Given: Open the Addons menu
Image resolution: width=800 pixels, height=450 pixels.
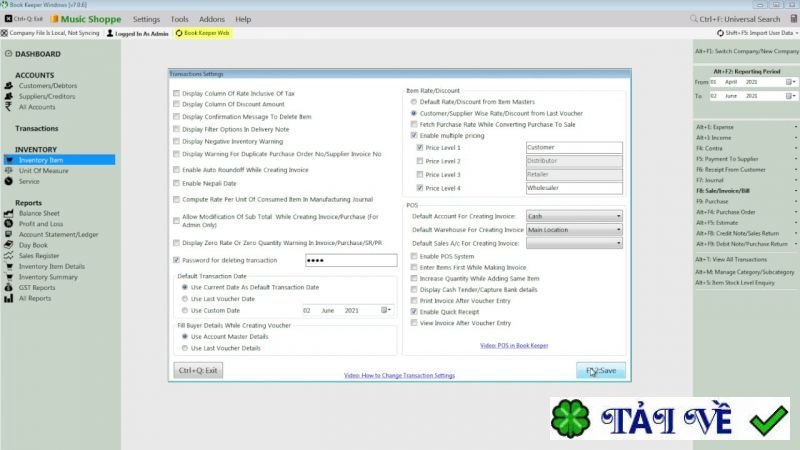Looking at the screenshot, I should tap(212, 19).
